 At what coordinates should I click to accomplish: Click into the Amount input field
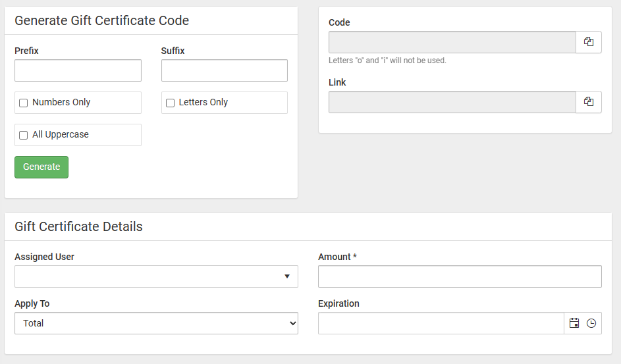[x=460, y=276]
